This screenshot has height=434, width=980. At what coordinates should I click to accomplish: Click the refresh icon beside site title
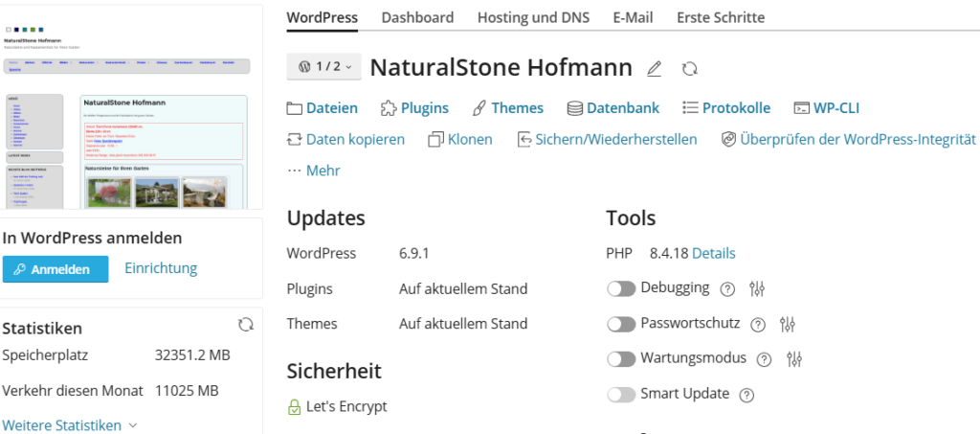click(x=689, y=68)
